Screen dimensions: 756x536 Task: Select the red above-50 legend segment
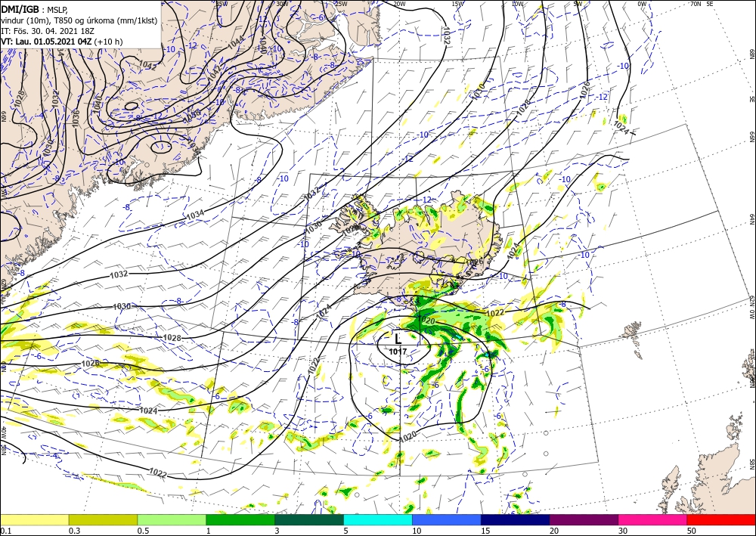721,519
